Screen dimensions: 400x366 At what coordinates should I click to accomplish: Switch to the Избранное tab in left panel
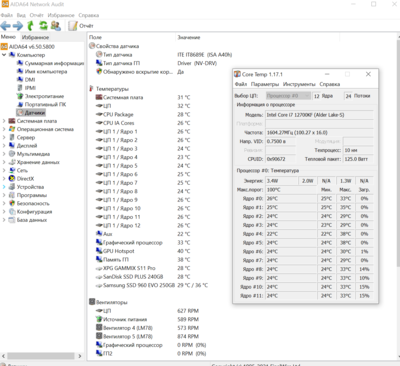[35, 37]
